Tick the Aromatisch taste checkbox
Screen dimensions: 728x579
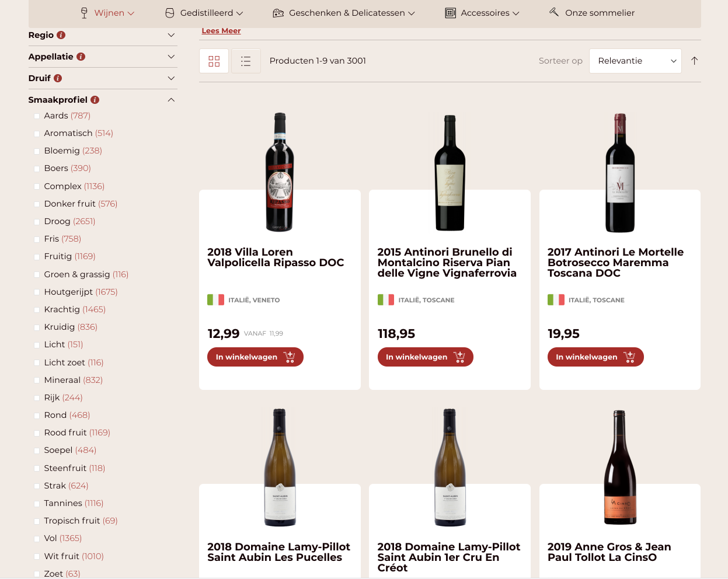(x=37, y=134)
